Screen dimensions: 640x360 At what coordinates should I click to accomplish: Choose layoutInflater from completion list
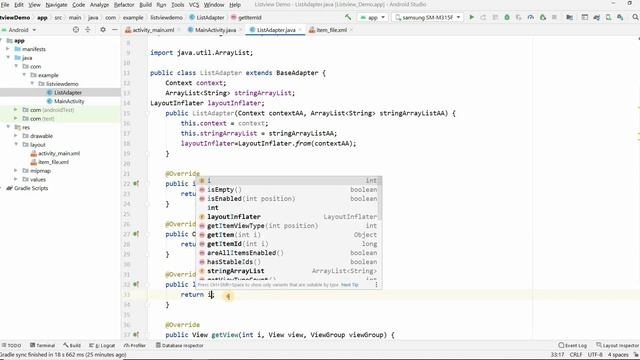(289, 216)
